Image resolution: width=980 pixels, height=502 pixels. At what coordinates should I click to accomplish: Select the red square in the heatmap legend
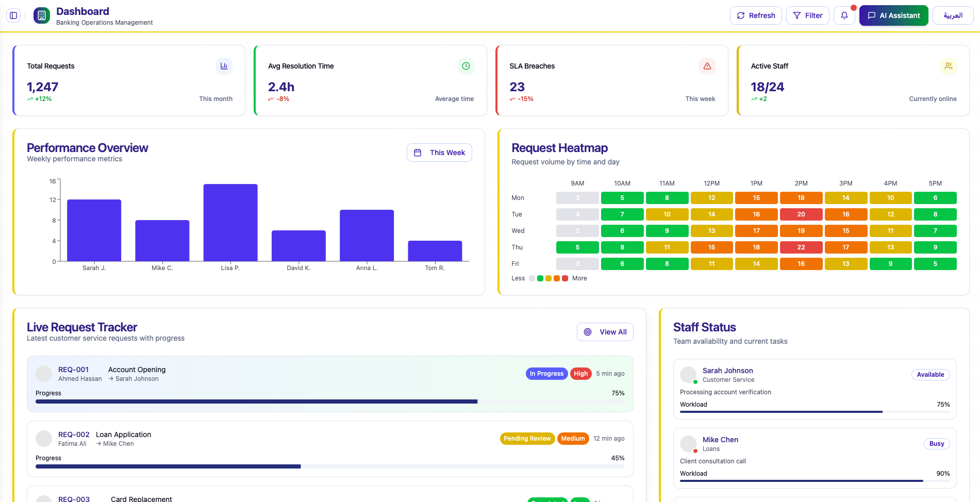[564, 278]
